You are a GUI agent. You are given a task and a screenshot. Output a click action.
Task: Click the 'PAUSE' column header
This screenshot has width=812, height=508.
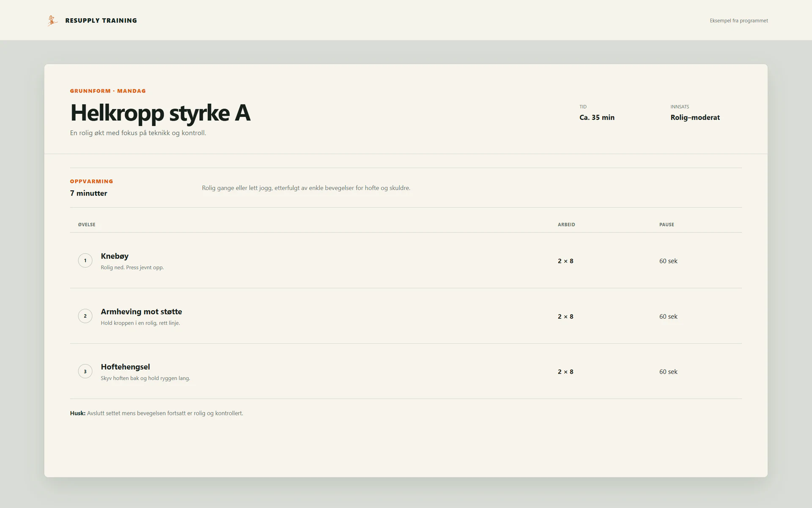[667, 225]
